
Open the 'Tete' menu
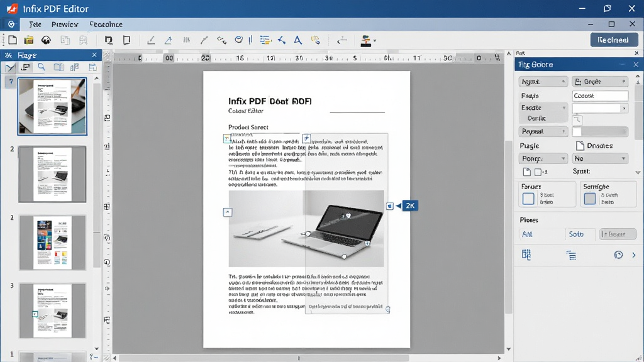(x=35, y=25)
